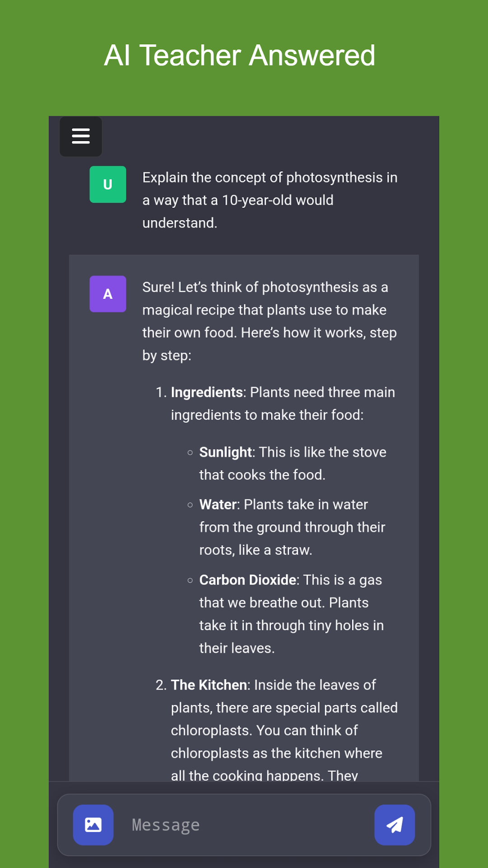Click the Sunlight bullet point

click(x=293, y=463)
